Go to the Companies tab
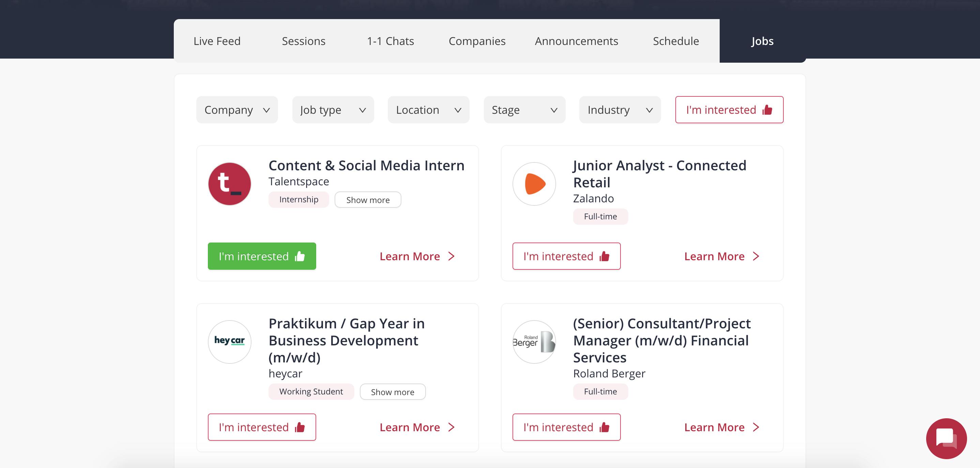The image size is (980, 468). pos(477,41)
